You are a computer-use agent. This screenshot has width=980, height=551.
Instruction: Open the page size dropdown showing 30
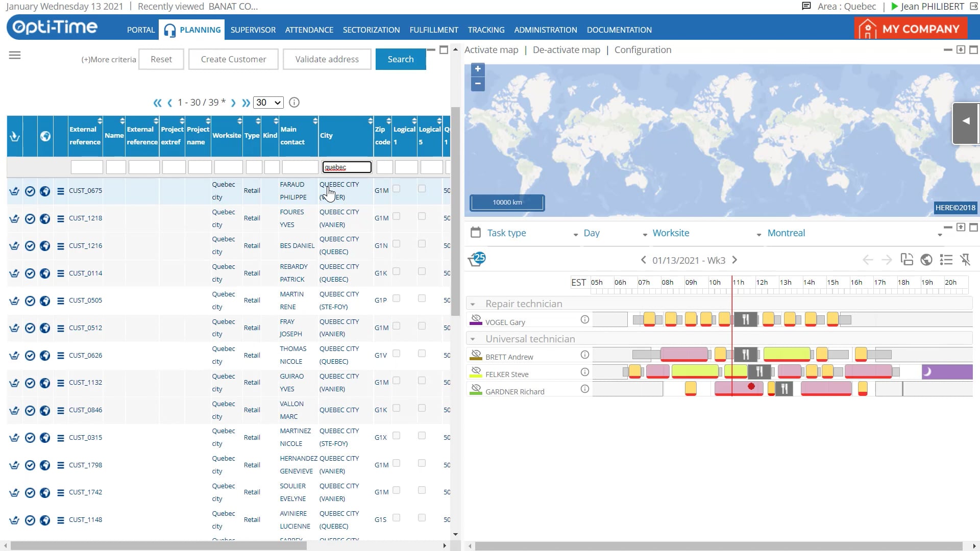coord(268,102)
